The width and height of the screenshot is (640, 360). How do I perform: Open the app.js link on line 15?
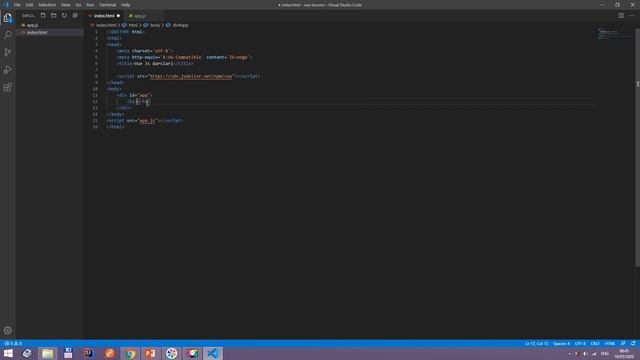147,121
